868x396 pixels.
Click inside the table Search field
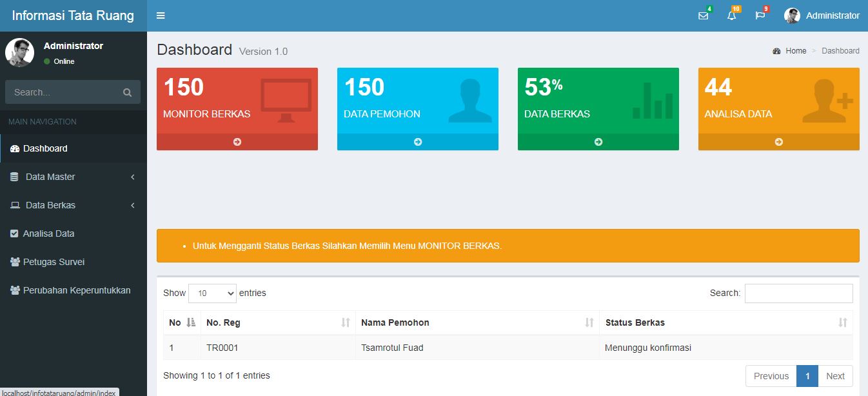click(799, 293)
